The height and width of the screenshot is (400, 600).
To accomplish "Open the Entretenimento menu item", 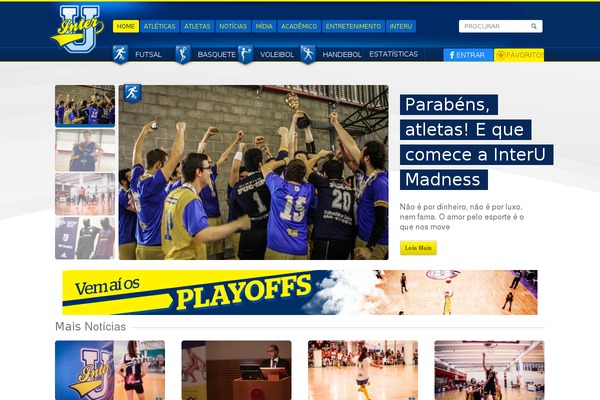I will click(353, 26).
